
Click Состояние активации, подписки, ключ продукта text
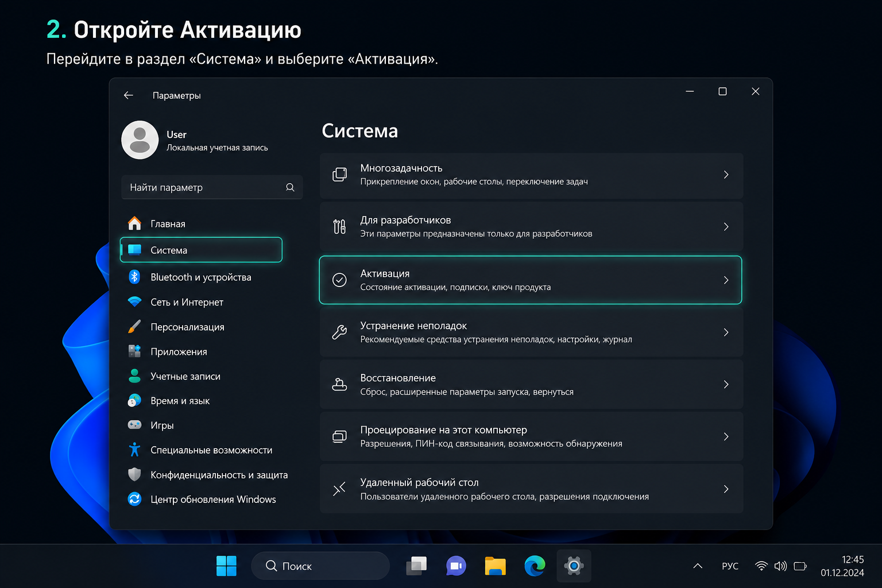pyautogui.click(x=455, y=287)
